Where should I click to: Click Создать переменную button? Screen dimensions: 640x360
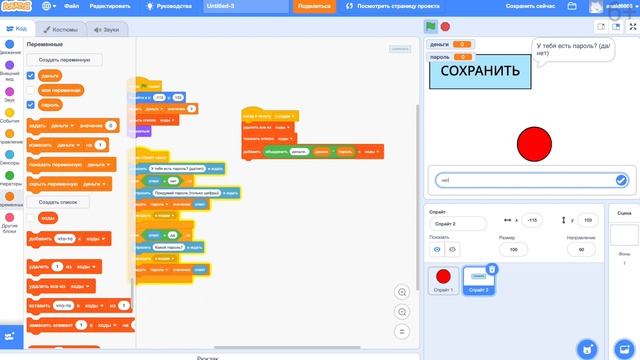64,60
